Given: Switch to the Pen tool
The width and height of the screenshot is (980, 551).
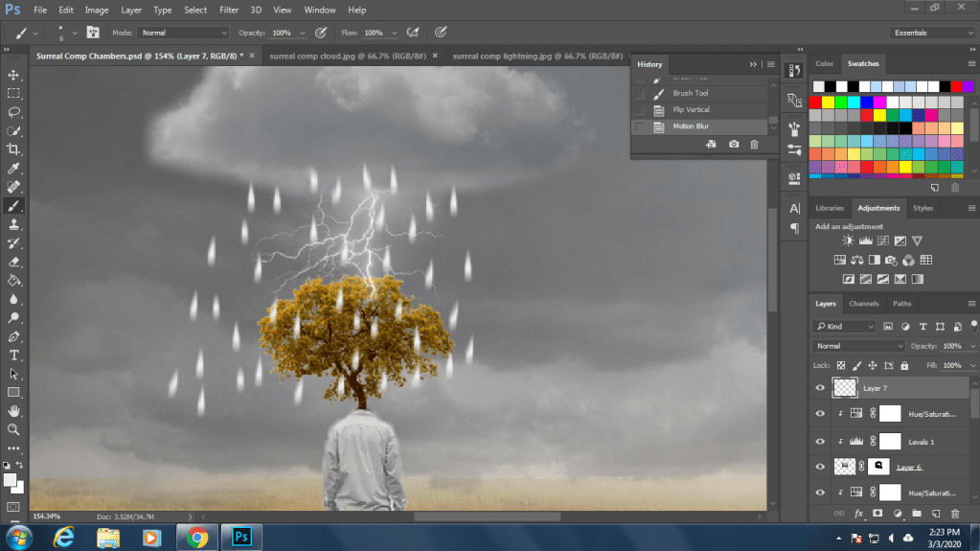Looking at the screenshot, I should point(14,336).
